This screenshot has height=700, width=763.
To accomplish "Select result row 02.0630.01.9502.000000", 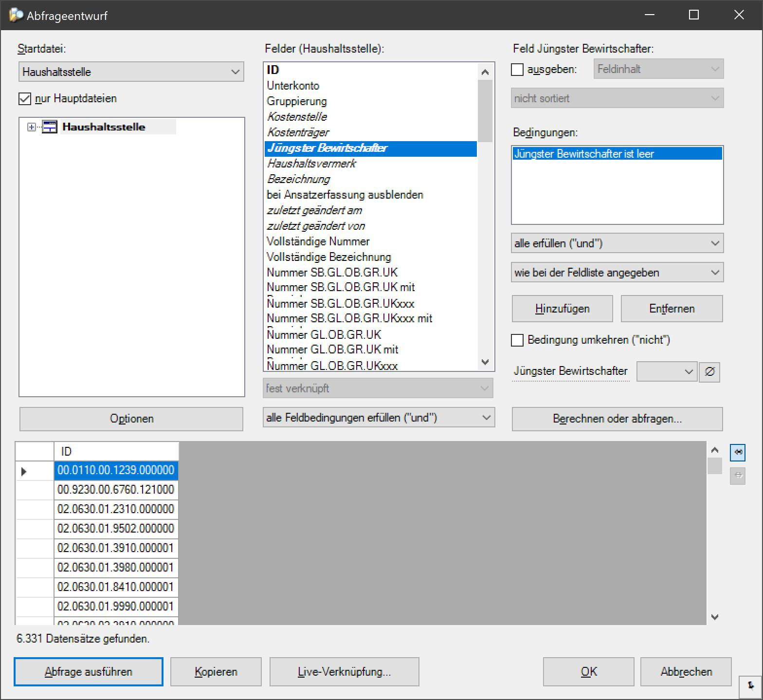I will tap(116, 529).
